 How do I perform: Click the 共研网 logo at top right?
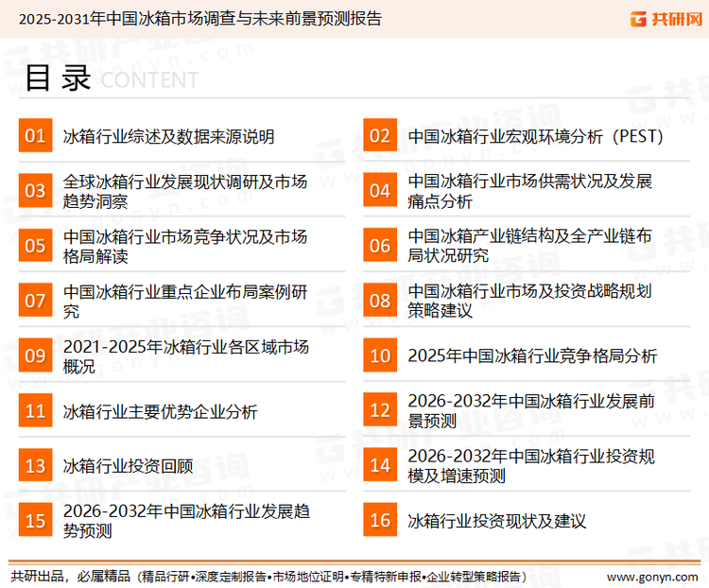coord(666,19)
